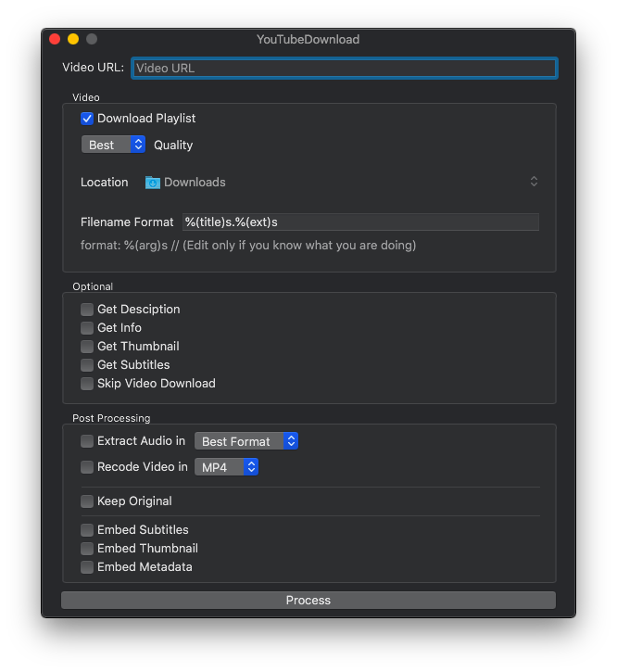Image resolution: width=617 pixels, height=672 pixels.
Task: Enable Embed Thumbnail checkbox
Action: pyautogui.click(x=87, y=548)
